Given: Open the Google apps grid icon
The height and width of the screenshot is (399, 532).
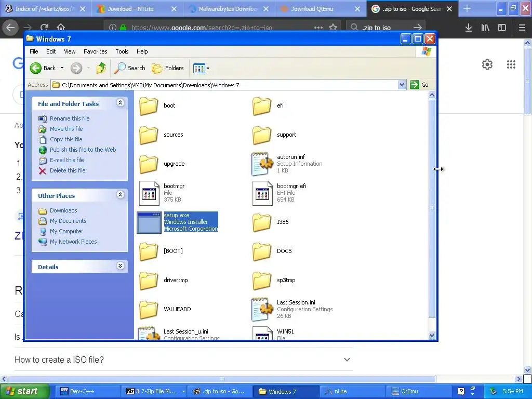Looking at the screenshot, I should tap(511, 64).
